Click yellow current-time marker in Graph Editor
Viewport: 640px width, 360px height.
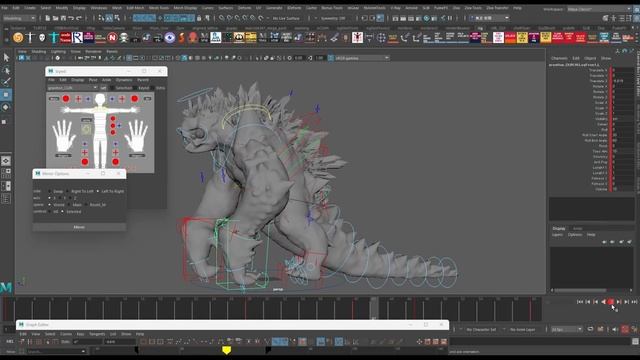tap(227, 350)
